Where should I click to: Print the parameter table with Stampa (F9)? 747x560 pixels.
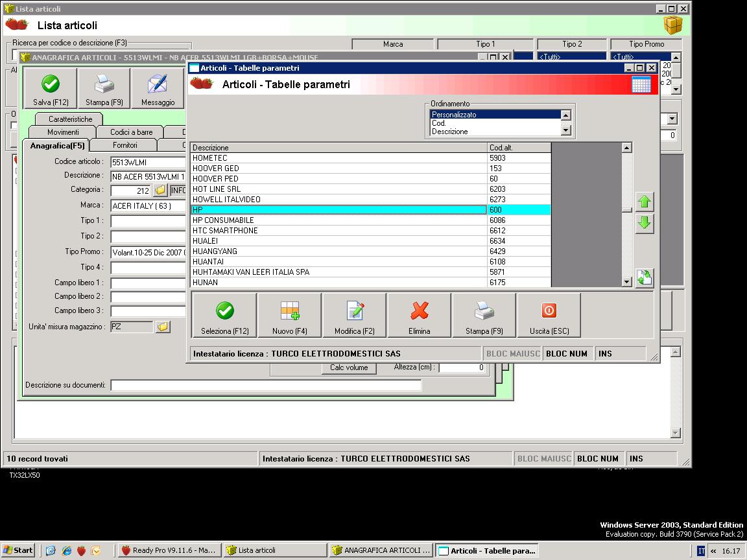(x=484, y=315)
